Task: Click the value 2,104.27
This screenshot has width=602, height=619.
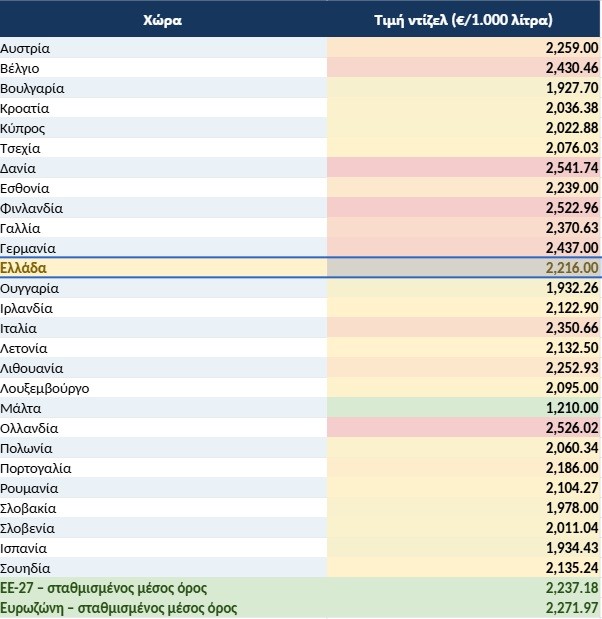Action: 572,488
